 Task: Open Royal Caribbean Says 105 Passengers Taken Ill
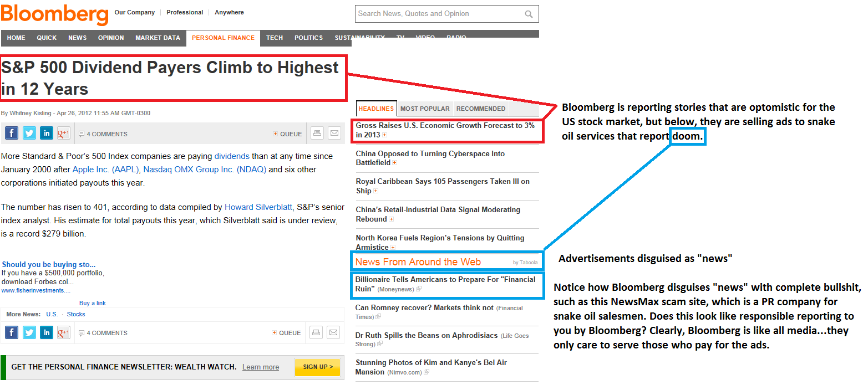(443, 186)
